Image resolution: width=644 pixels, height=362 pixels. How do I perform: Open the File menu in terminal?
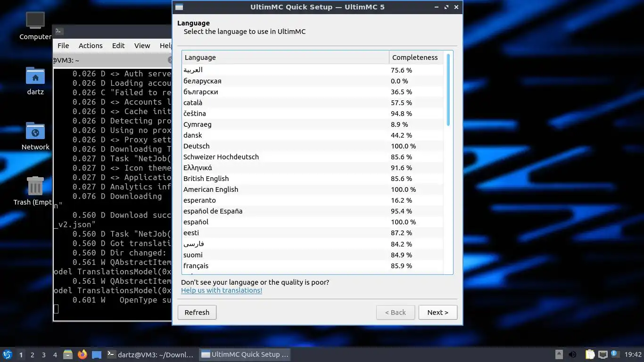(63, 46)
